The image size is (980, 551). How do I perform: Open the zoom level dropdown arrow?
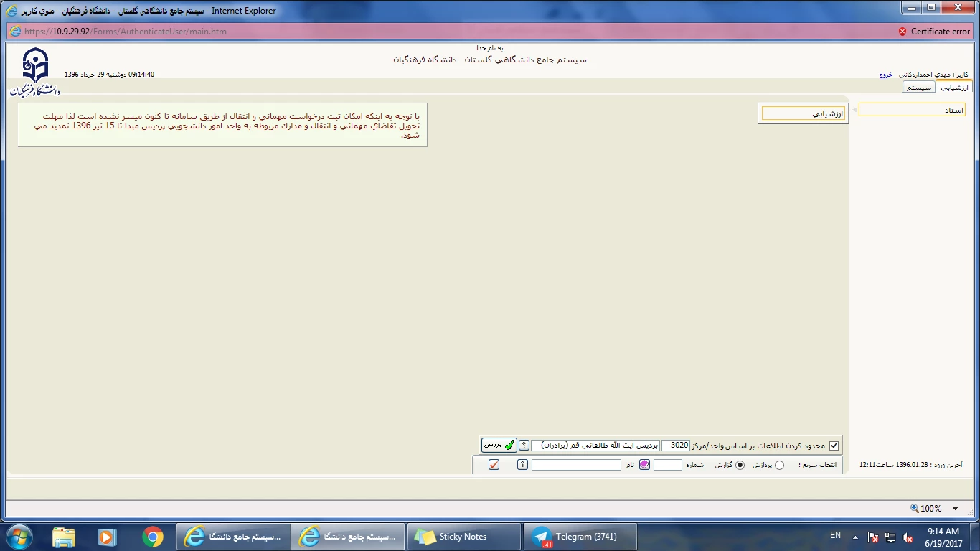955,509
